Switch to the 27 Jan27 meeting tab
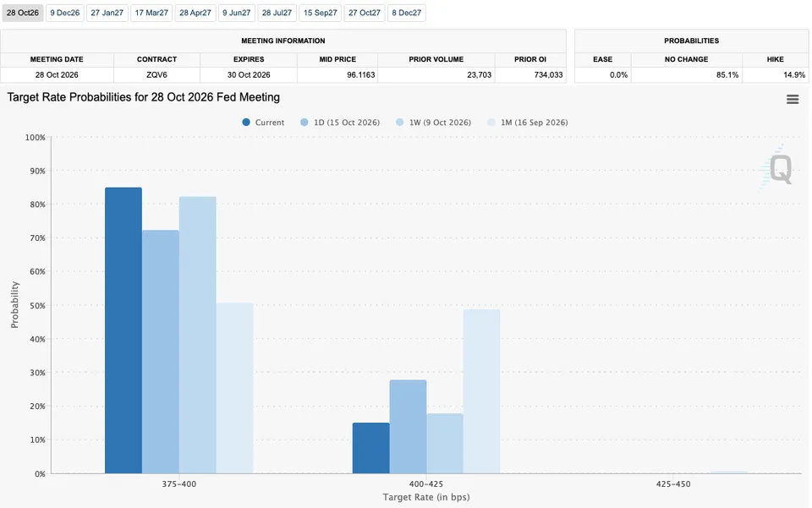The height and width of the screenshot is (508, 812). click(107, 13)
